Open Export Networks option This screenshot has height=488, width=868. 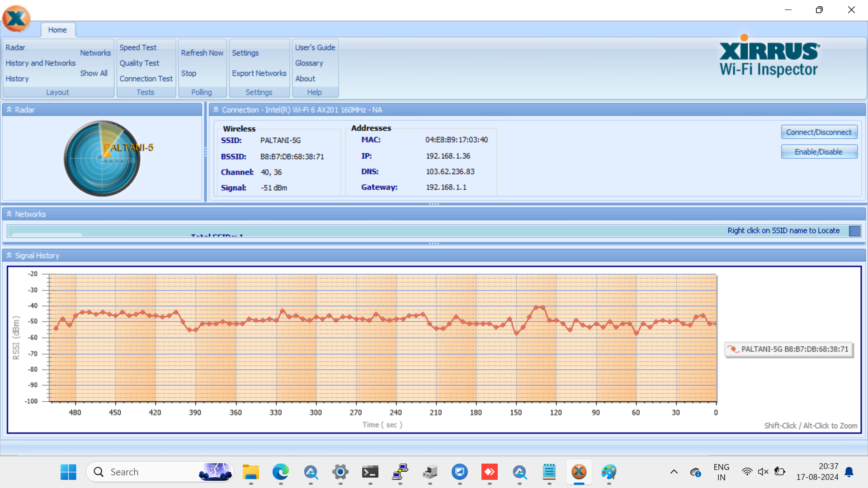pyautogui.click(x=259, y=73)
